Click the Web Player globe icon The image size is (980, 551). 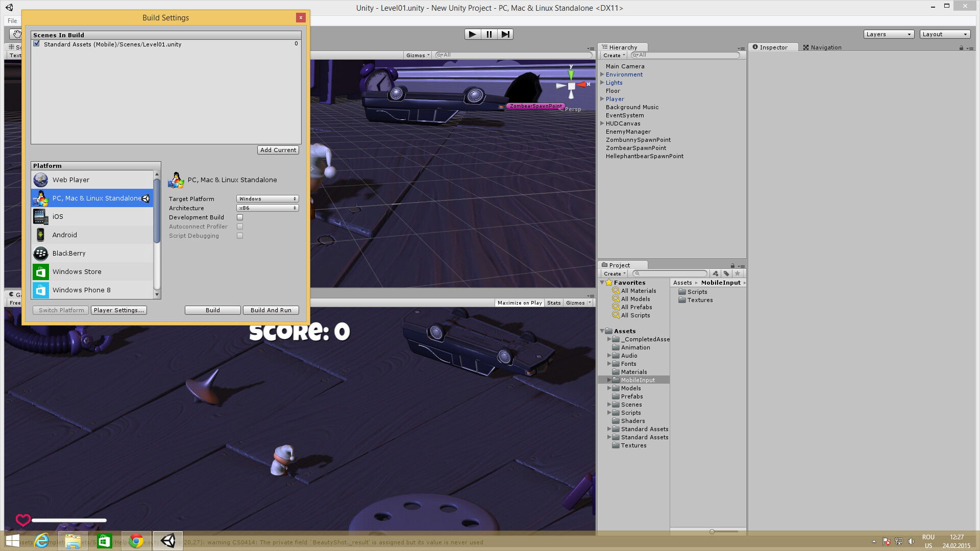[40, 180]
